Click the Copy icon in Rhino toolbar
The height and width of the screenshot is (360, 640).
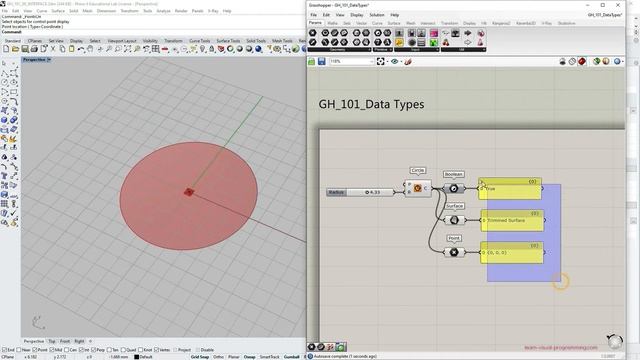point(62,49)
